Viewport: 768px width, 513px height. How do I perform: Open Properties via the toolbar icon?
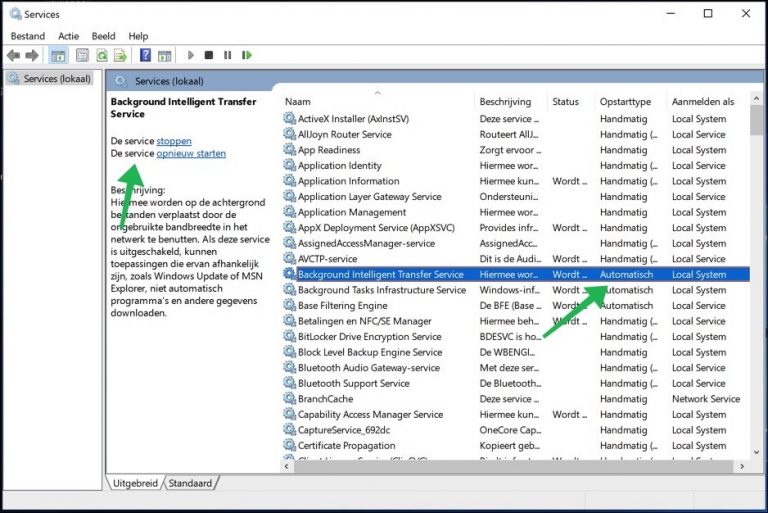pos(82,56)
